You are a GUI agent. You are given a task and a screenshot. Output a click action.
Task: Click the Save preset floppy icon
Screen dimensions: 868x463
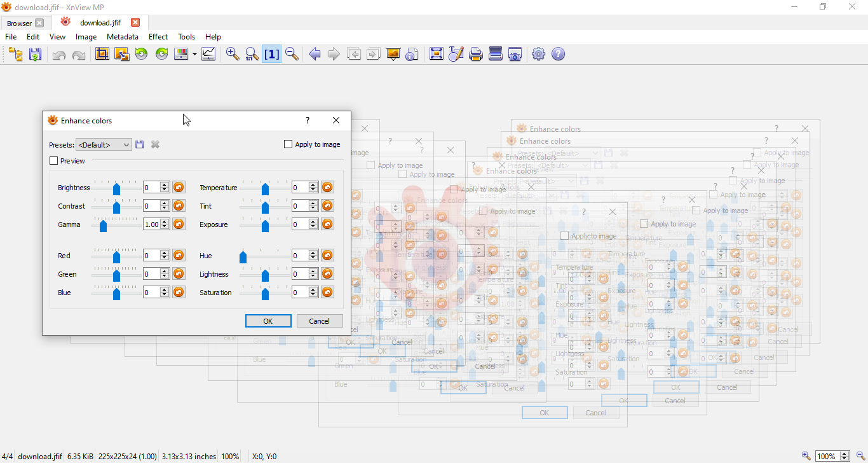pyautogui.click(x=140, y=144)
